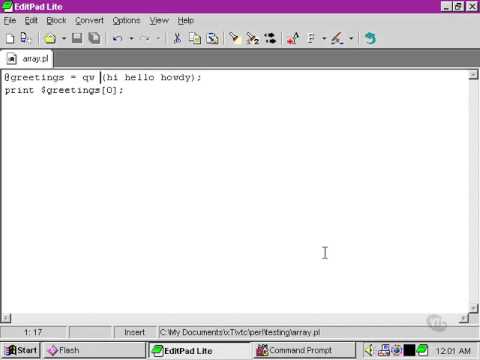480x360 pixels.
Task: Click the globe tray icon
Action: pyautogui.click(x=397, y=350)
